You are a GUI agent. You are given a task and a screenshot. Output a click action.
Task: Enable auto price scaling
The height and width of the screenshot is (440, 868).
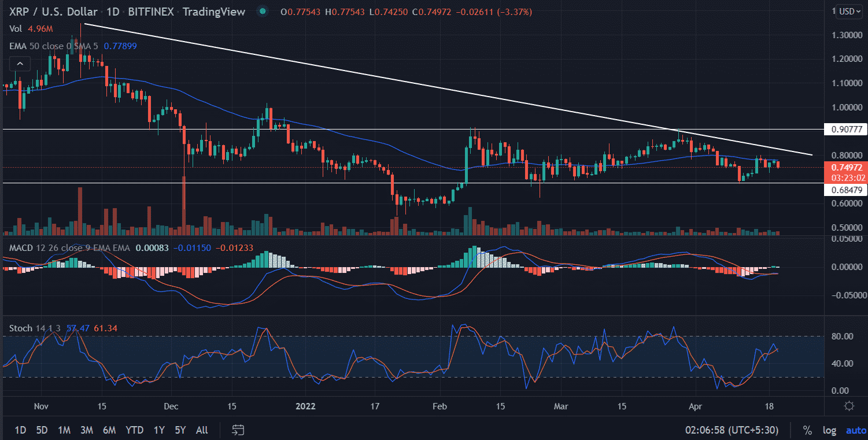[x=855, y=430]
